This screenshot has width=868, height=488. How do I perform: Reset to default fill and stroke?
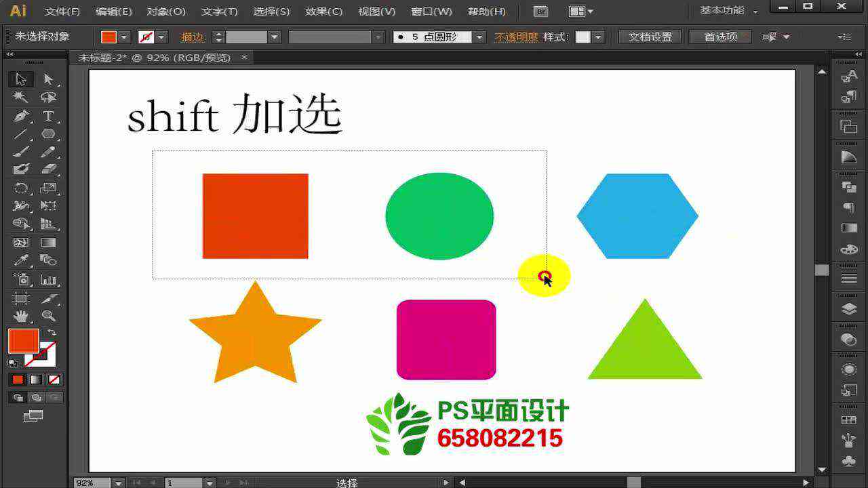13,363
